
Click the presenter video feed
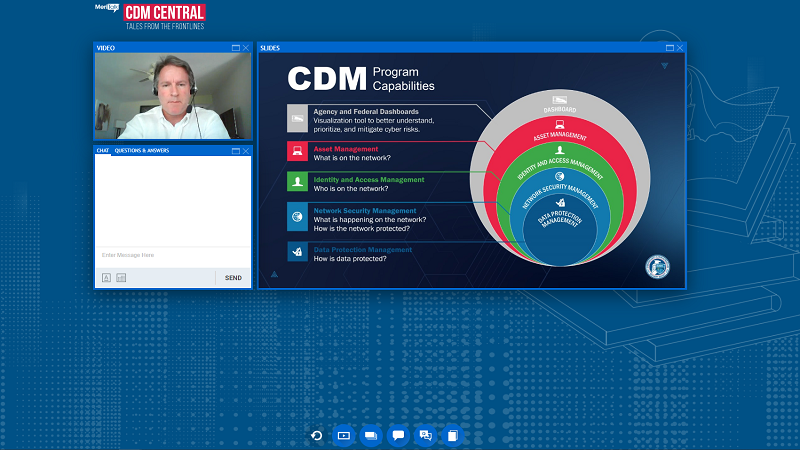pos(172,96)
